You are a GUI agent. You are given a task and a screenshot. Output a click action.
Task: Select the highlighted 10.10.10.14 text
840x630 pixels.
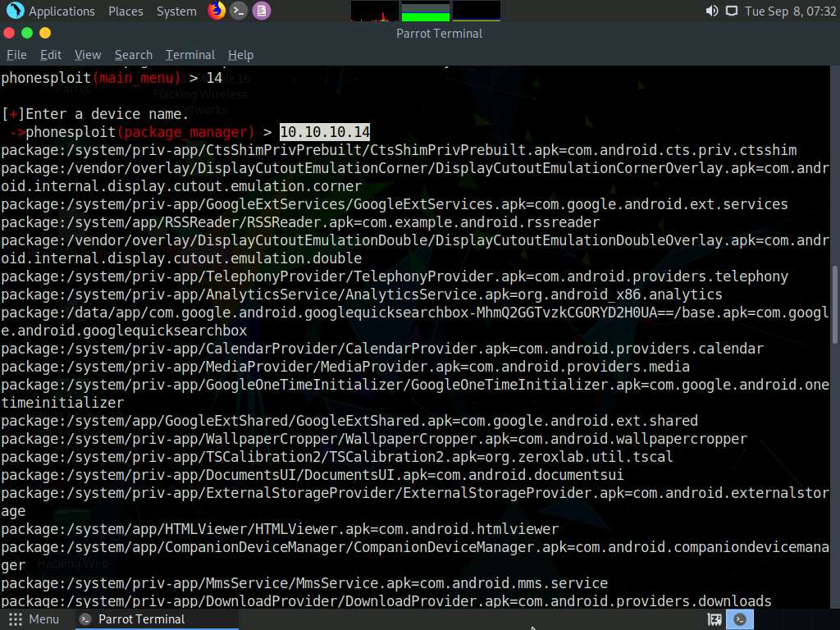tap(324, 131)
